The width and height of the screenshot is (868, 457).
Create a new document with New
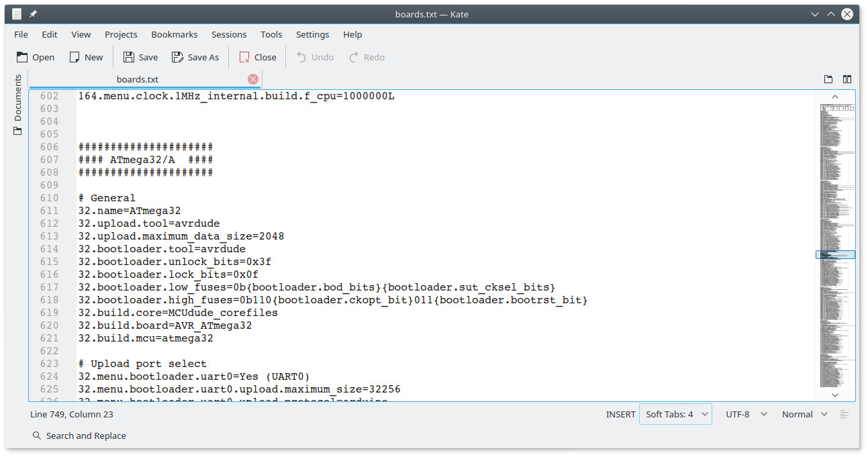(86, 57)
